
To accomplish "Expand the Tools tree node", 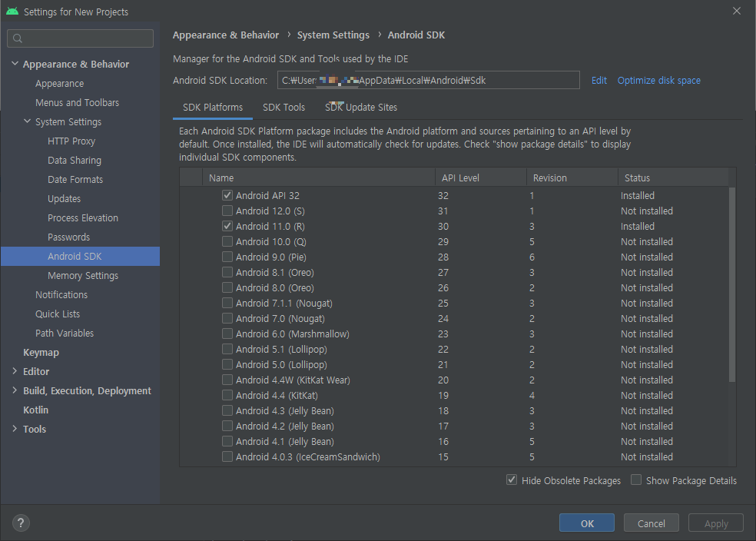I will tap(15, 429).
